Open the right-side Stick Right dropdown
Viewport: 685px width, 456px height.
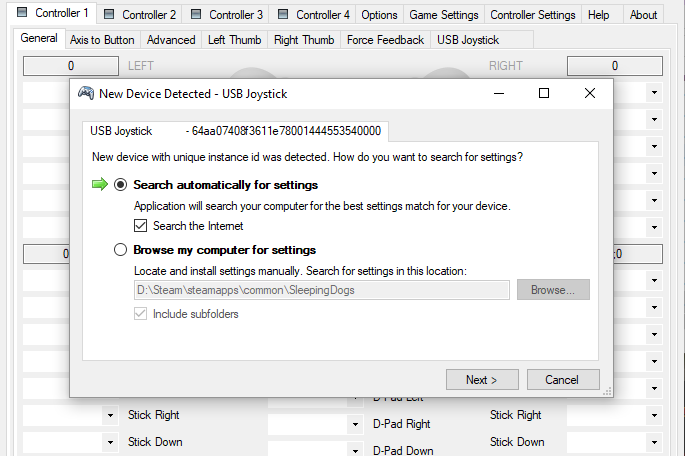654,415
